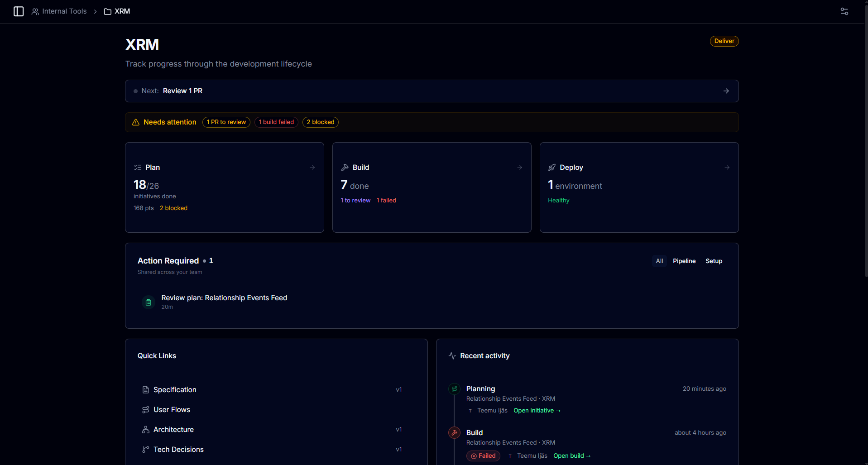The width and height of the screenshot is (868, 465).
Task: Click the review plan clipboard icon
Action: [149, 302]
